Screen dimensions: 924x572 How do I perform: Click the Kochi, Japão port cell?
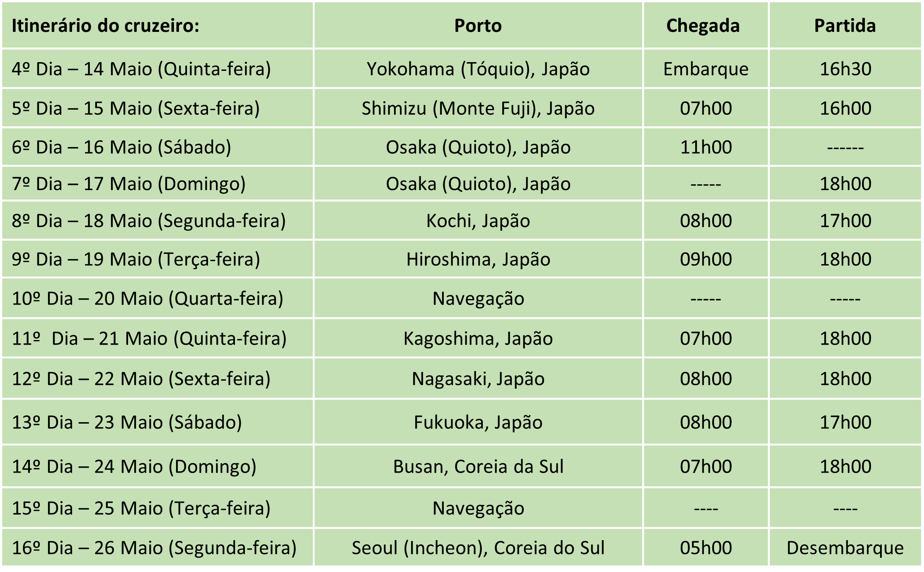478,221
